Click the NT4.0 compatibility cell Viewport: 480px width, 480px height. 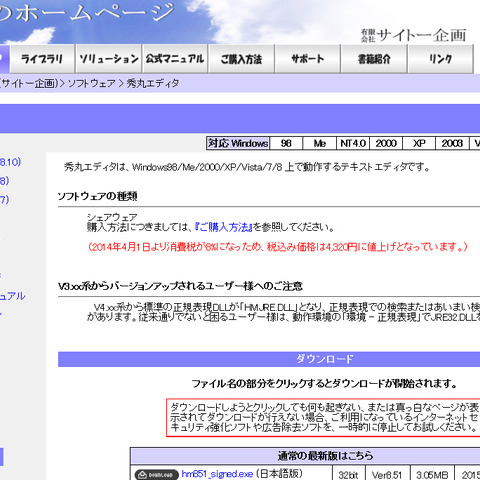(x=353, y=143)
